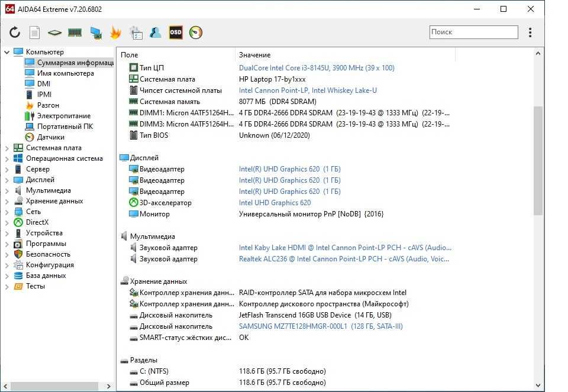This screenshot has height=392, width=568.
Task: Expand the Дисплей tree node
Action: point(7,180)
